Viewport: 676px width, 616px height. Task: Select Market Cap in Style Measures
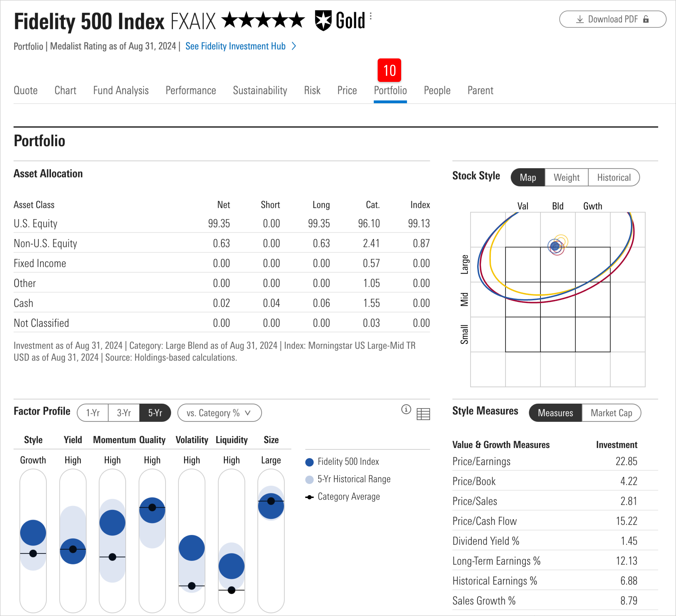click(x=612, y=413)
